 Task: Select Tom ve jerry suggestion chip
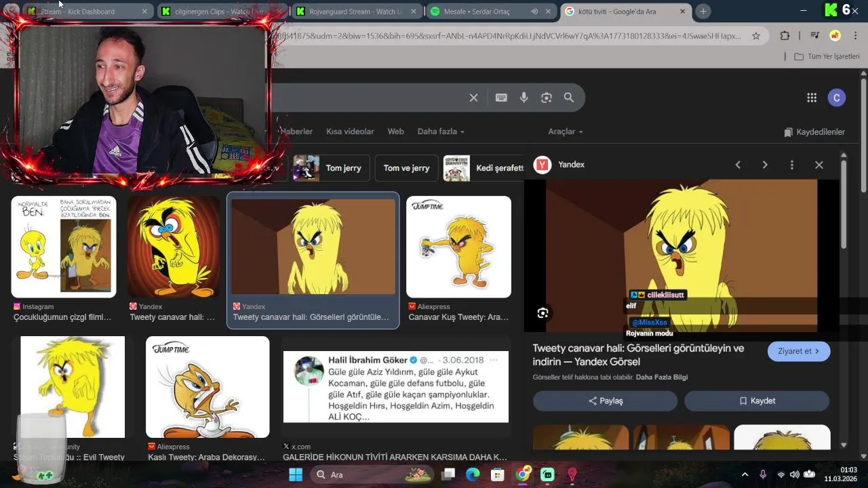406,168
